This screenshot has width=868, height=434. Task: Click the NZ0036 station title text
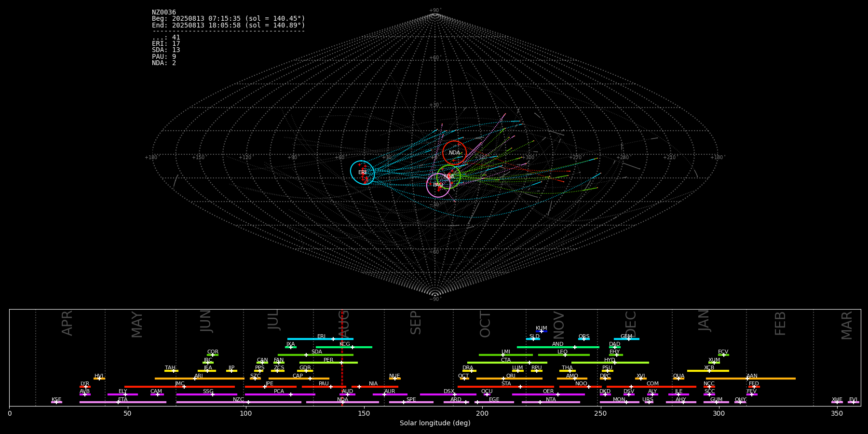[164, 13]
